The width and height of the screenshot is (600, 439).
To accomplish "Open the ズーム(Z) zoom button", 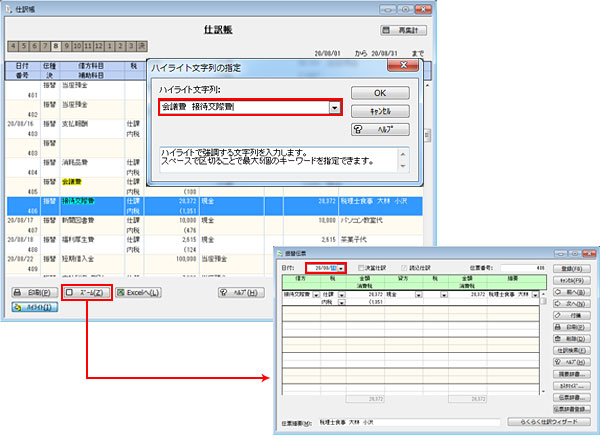I will 87,292.
